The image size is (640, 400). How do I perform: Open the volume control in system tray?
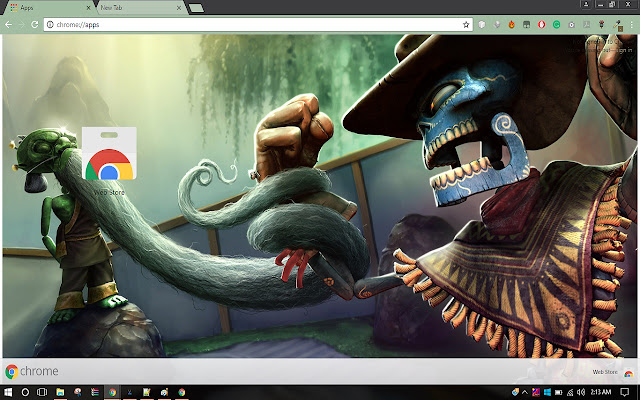[x=581, y=393]
